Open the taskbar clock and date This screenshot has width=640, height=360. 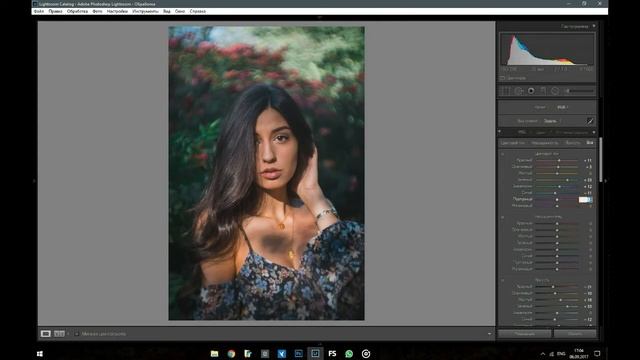[x=579, y=353]
